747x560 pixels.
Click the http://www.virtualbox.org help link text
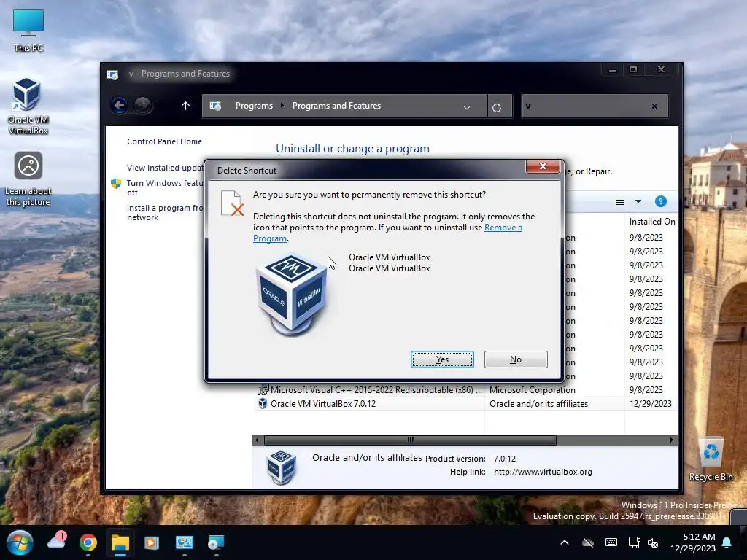(543, 472)
